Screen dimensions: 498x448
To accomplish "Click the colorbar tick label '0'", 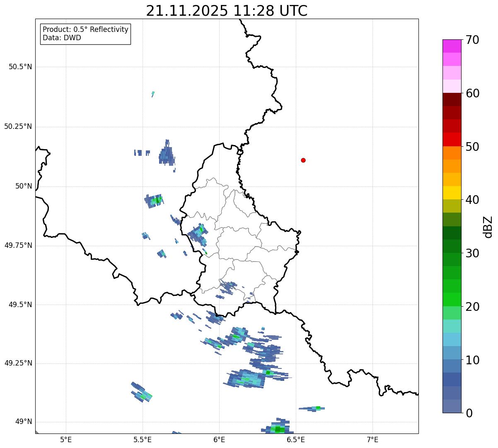I will [469, 413].
